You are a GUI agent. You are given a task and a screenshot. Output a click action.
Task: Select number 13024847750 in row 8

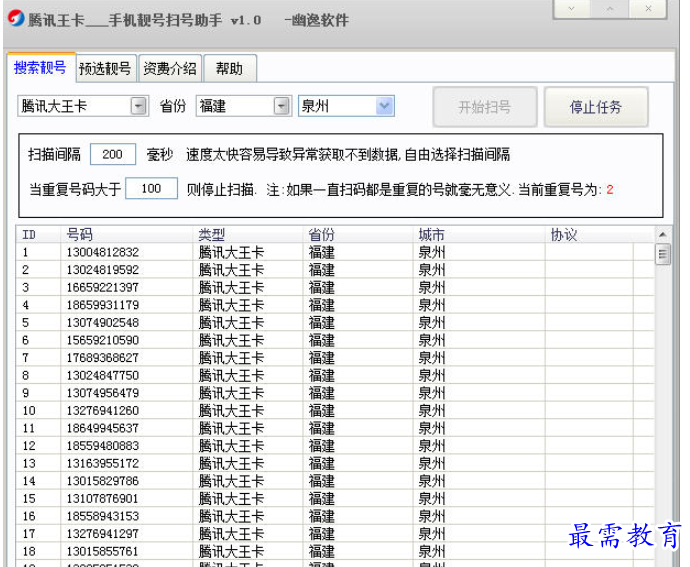(103, 376)
